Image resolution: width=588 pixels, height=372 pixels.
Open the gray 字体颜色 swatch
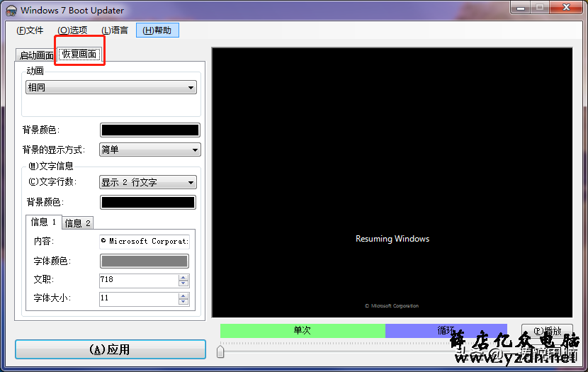[145, 261]
